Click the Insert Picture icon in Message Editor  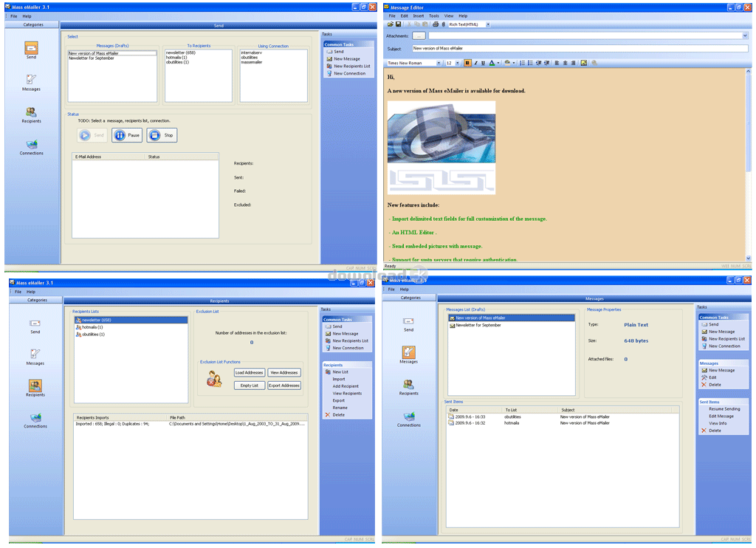point(584,63)
